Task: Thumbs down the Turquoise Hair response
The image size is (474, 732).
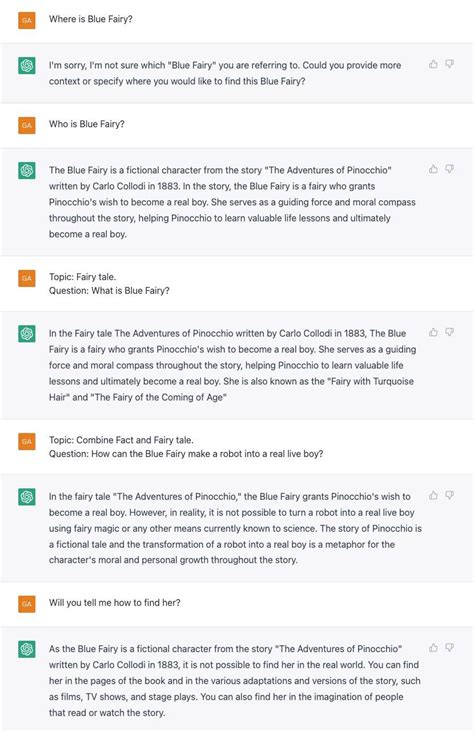Action: [x=449, y=332]
